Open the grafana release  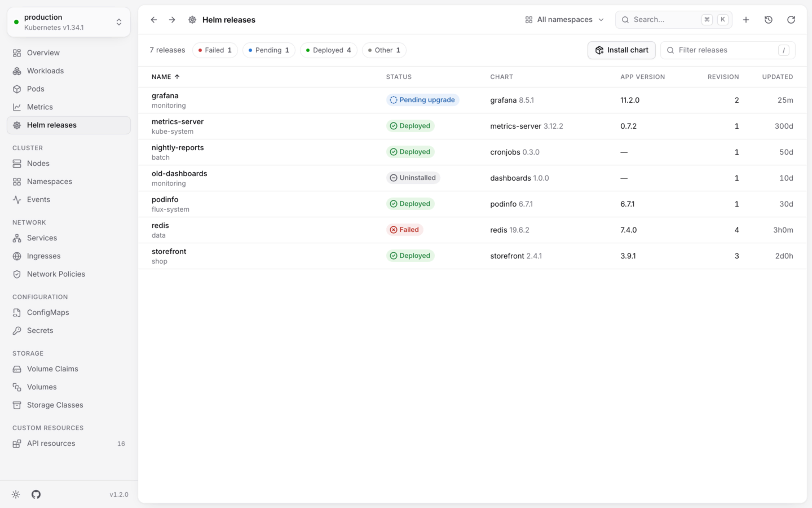(x=473, y=100)
